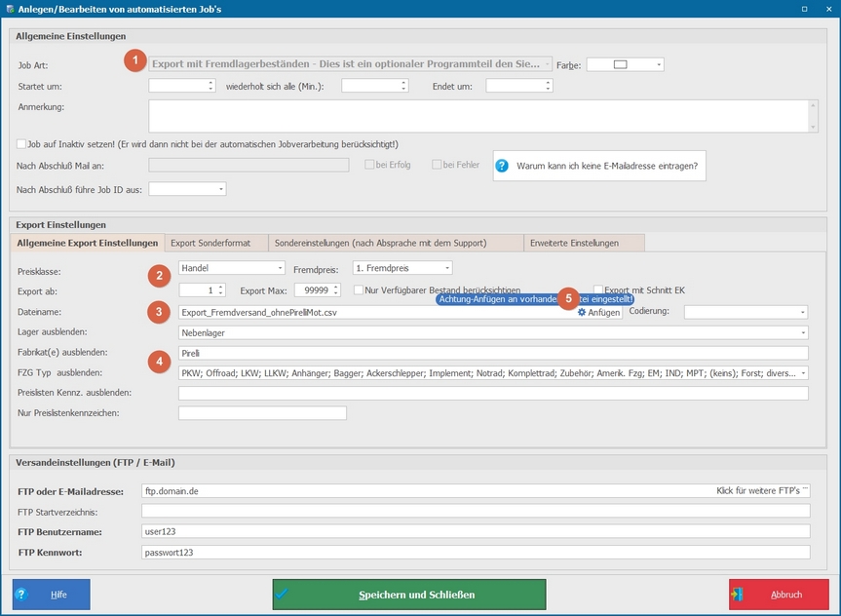The image size is (841, 616).
Task: Click the FTP Startverzeichnis field
Action: click(x=476, y=511)
